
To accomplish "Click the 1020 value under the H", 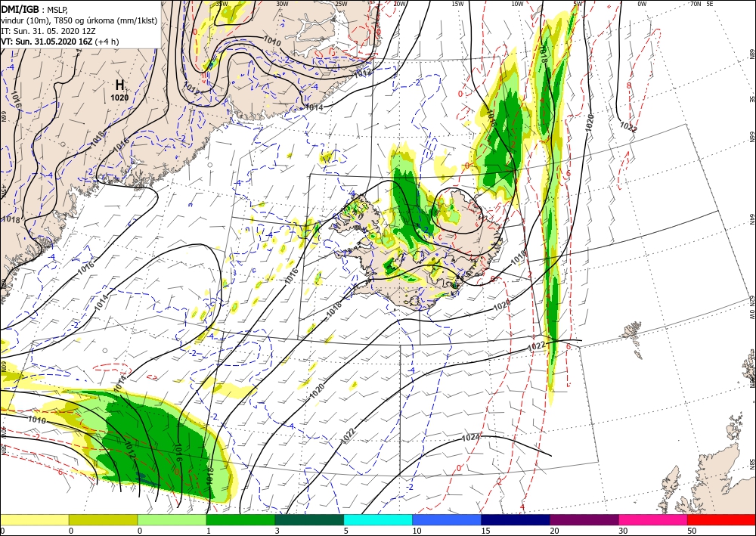I will coord(119,98).
